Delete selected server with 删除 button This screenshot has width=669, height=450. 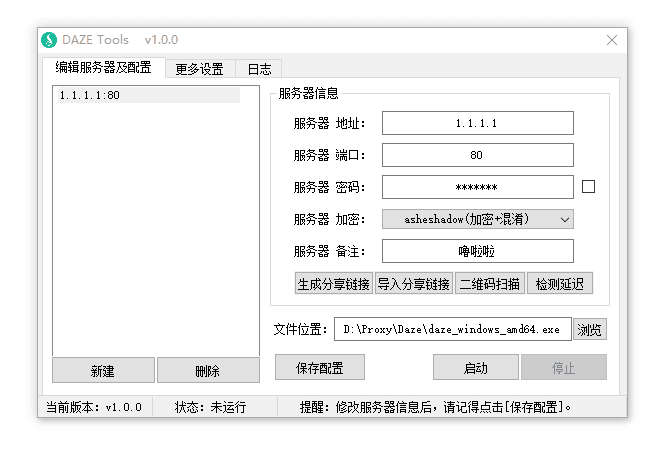click(207, 371)
